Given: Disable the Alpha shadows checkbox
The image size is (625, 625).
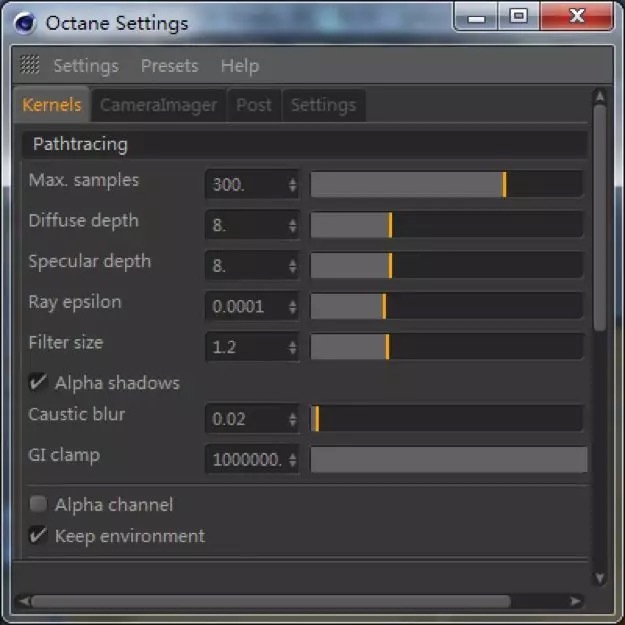Looking at the screenshot, I should pos(38,382).
